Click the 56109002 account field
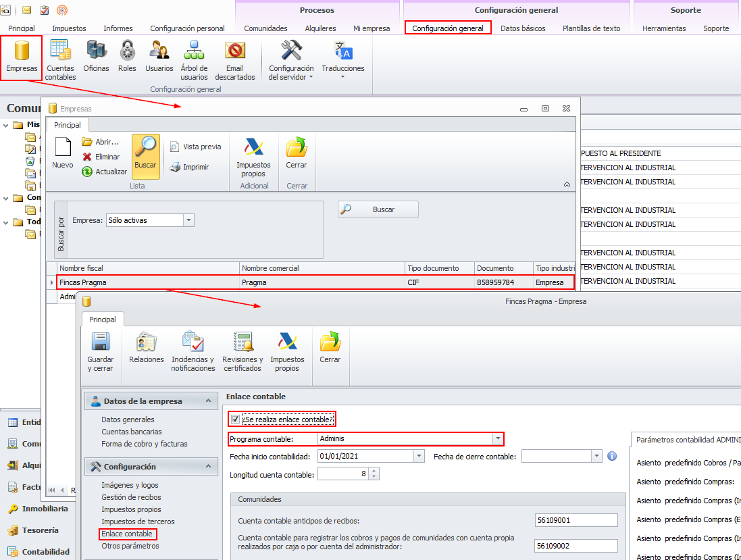This screenshot has height=560, width=741. coord(576,545)
